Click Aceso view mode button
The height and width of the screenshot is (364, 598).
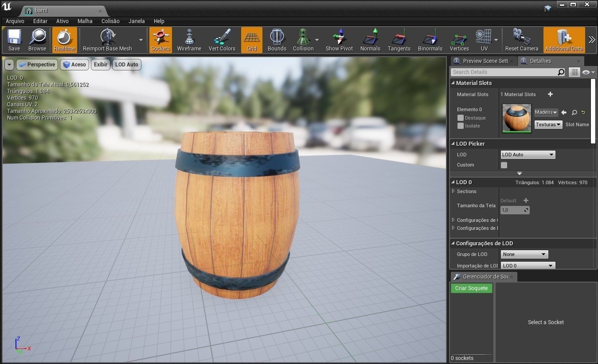coord(74,65)
